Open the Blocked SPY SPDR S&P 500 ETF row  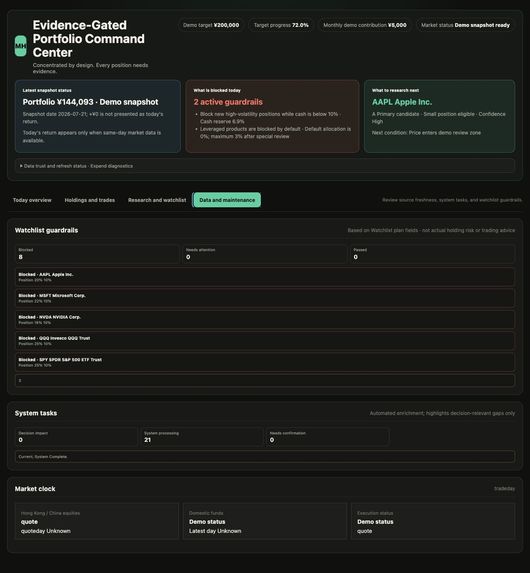(265, 362)
